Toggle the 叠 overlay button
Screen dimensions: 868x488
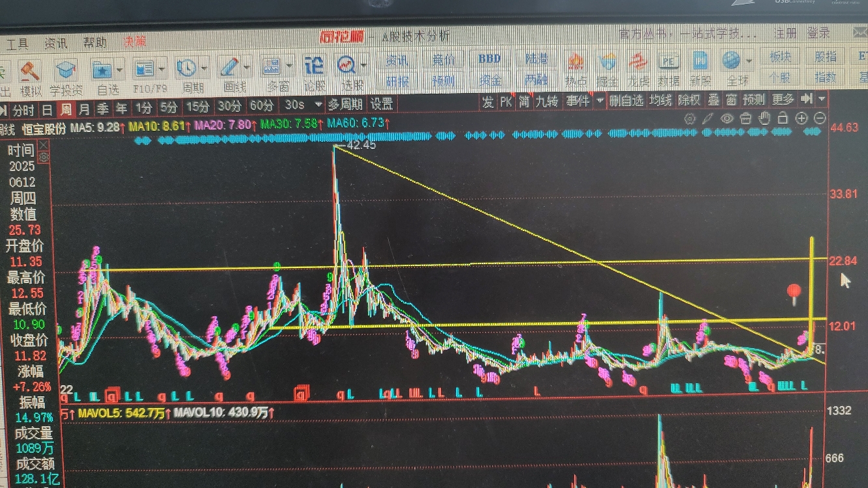(713, 100)
